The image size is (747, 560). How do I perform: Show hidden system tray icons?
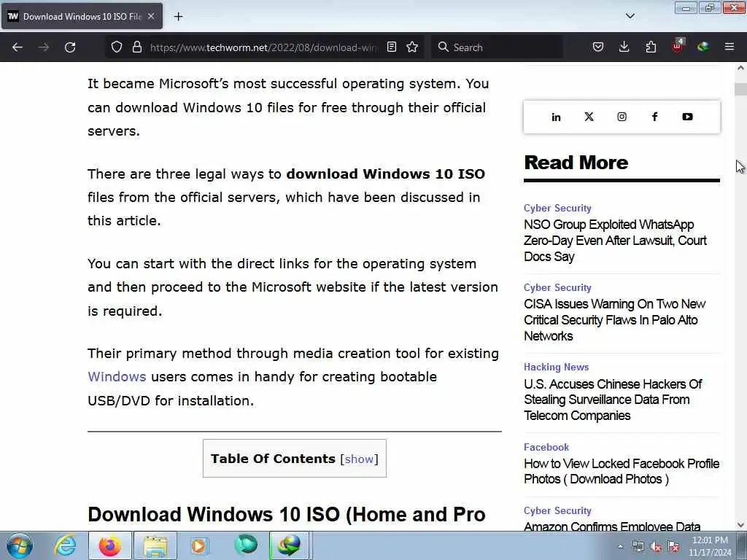click(x=620, y=547)
